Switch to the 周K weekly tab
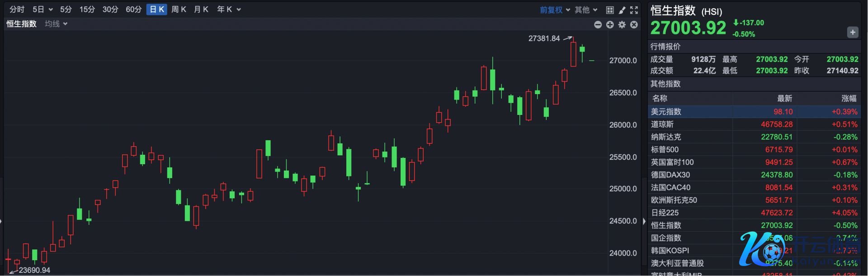This screenshot has width=868, height=276. click(x=179, y=10)
